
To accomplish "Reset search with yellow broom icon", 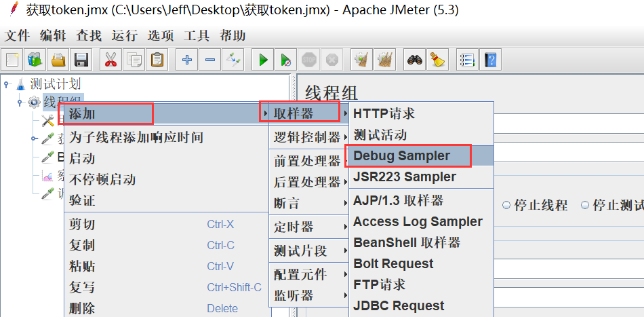I will coord(438,60).
